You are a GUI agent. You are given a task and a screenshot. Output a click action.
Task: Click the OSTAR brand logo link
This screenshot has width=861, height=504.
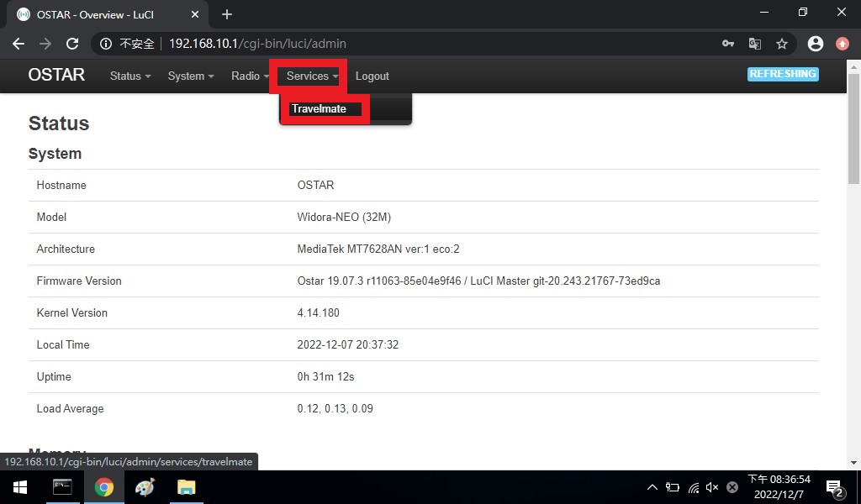56,75
